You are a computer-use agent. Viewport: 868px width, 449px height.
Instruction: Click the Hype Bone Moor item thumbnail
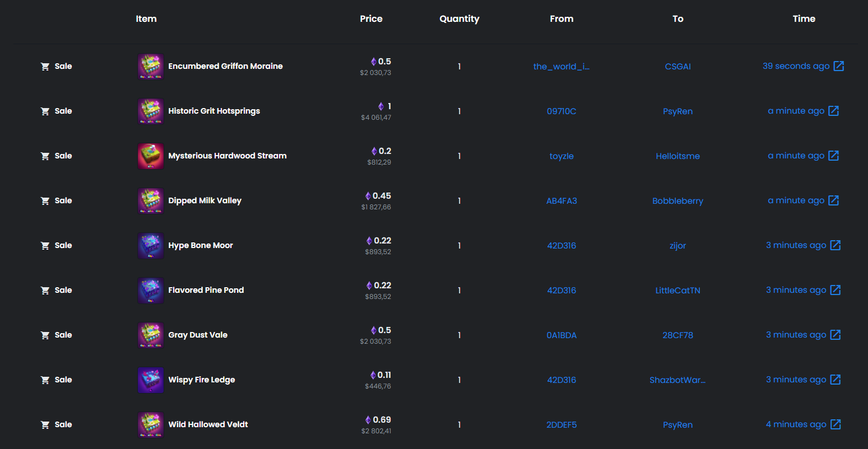coord(151,246)
